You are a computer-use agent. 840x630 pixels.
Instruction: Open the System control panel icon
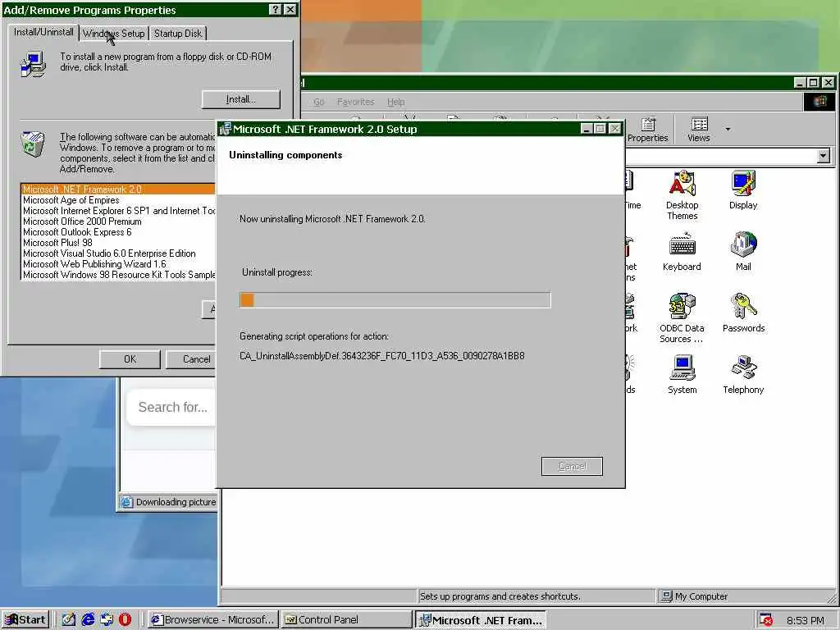tap(682, 374)
